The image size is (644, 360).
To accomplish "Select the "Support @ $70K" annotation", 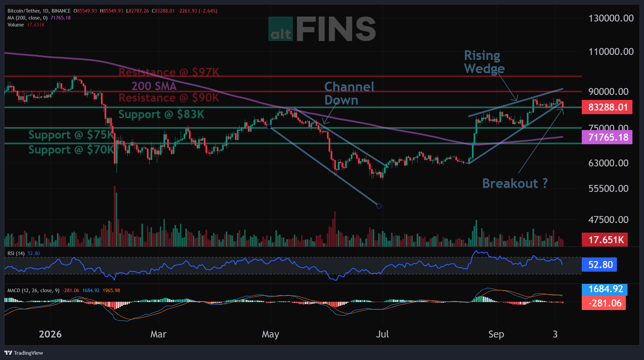I will pyautogui.click(x=71, y=150).
